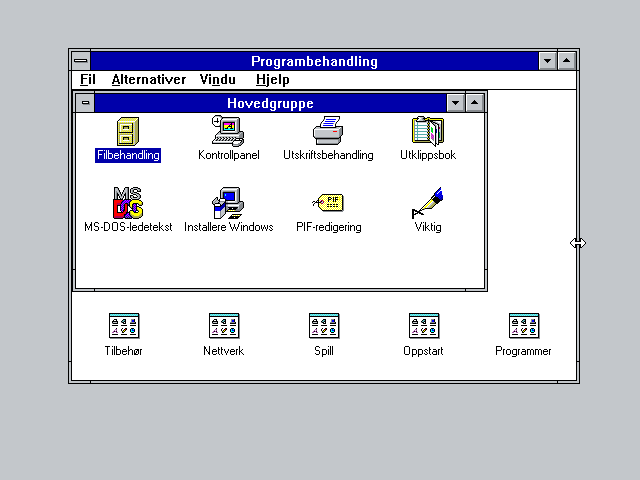Viewport: 640px width, 480px height.
Task: Open the Fil menu
Action: point(88,79)
